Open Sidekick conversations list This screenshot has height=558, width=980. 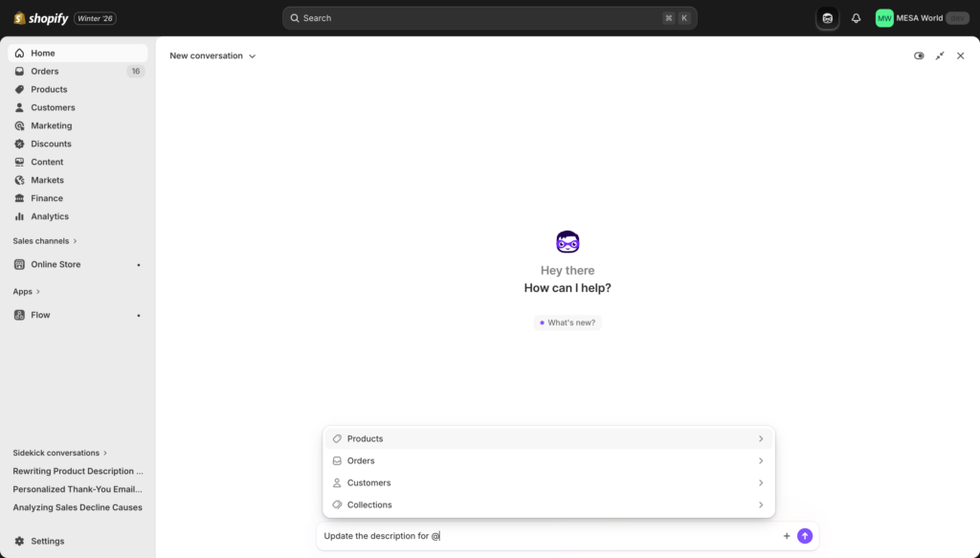click(53, 453)
